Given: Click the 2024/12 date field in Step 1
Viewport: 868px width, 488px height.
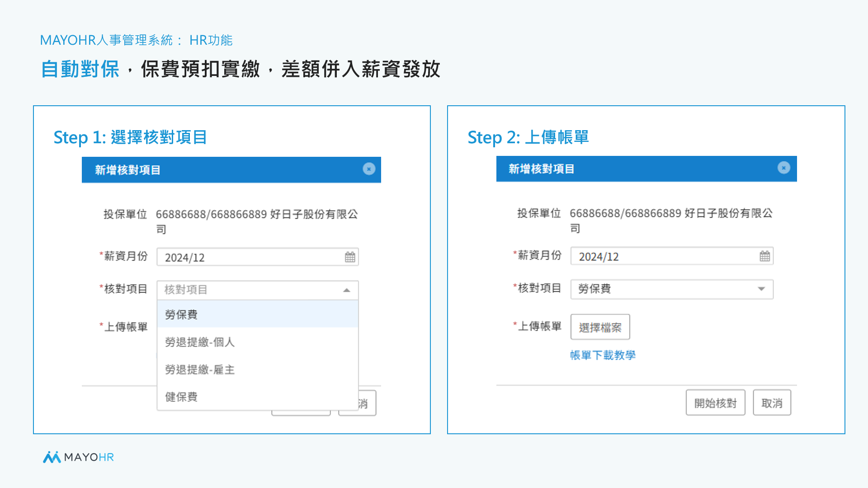Looking at the screenshot, I should pyautogui.click(x=257, y=257).
